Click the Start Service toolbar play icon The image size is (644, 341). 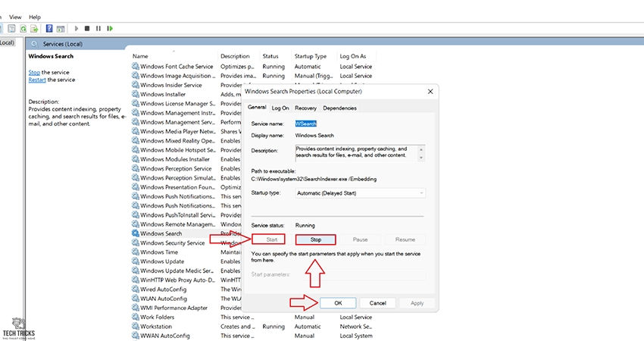pos(76,28)
